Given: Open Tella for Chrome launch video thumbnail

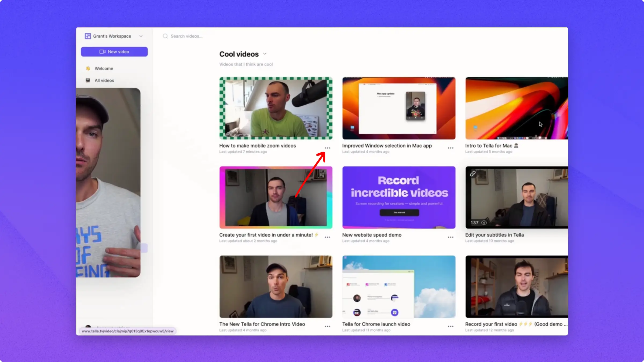Looking at the screenshot, I should coord(399,287).
